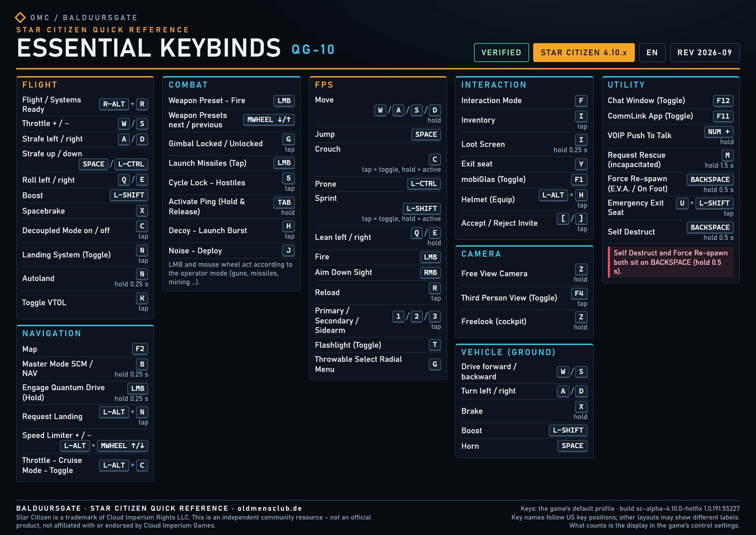Click the 'Loot Screen' label

click(483, 144)
